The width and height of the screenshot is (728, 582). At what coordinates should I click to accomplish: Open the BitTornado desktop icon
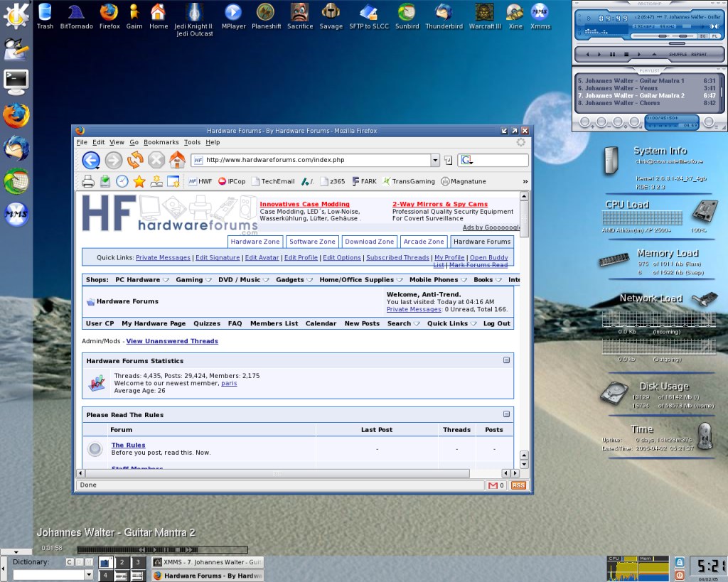coord(77,16)
